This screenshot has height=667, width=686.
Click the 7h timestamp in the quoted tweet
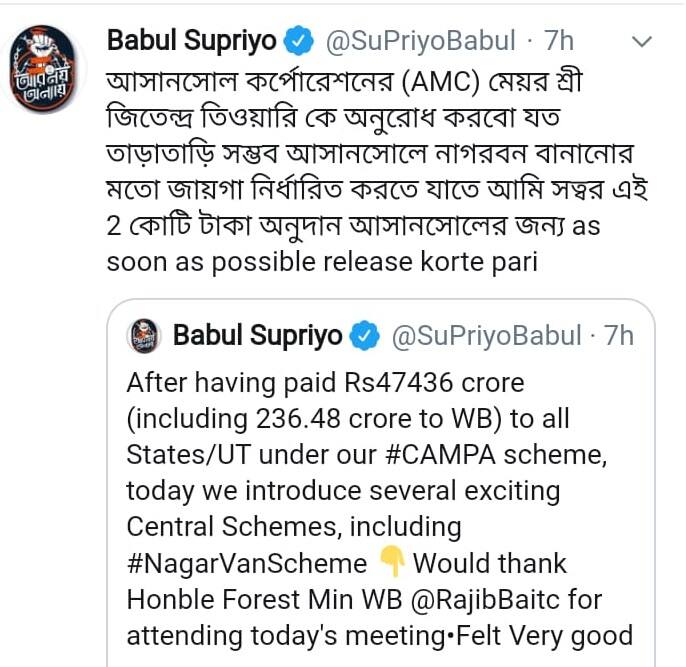(619, 336)
